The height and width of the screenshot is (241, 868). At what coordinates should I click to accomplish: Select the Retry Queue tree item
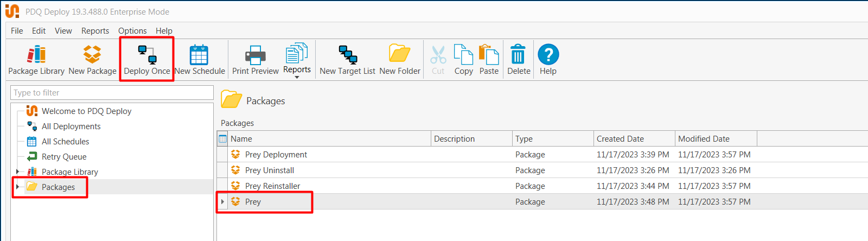click(x=64, y=157)
